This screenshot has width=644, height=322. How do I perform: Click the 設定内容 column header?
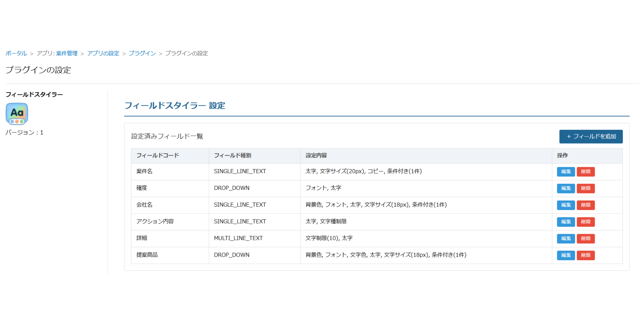[x=316, y=156]
